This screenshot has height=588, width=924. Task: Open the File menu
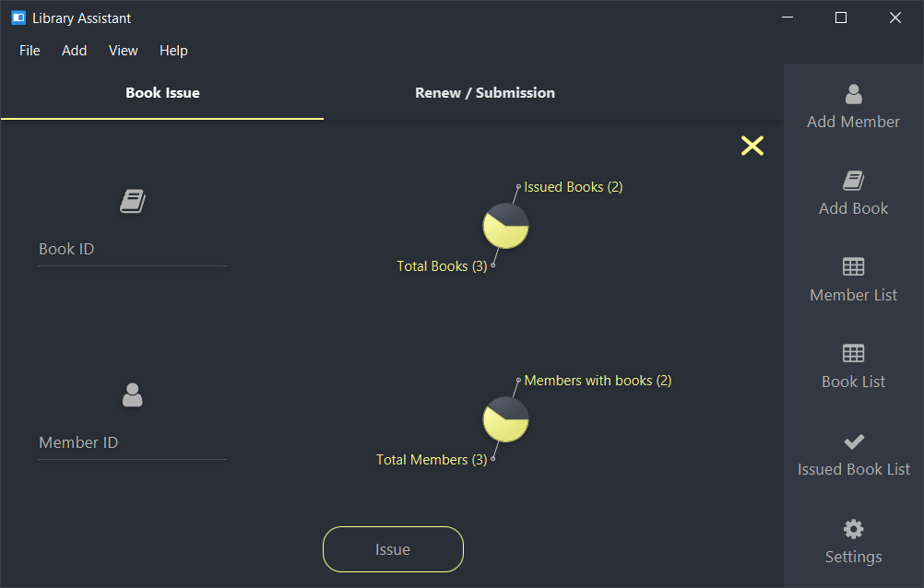(30, 51)
